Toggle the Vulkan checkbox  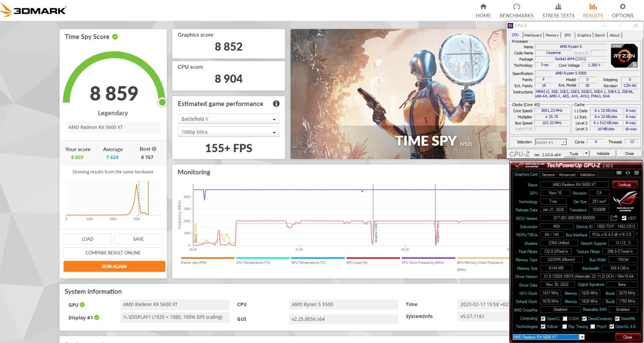point(543,326)
